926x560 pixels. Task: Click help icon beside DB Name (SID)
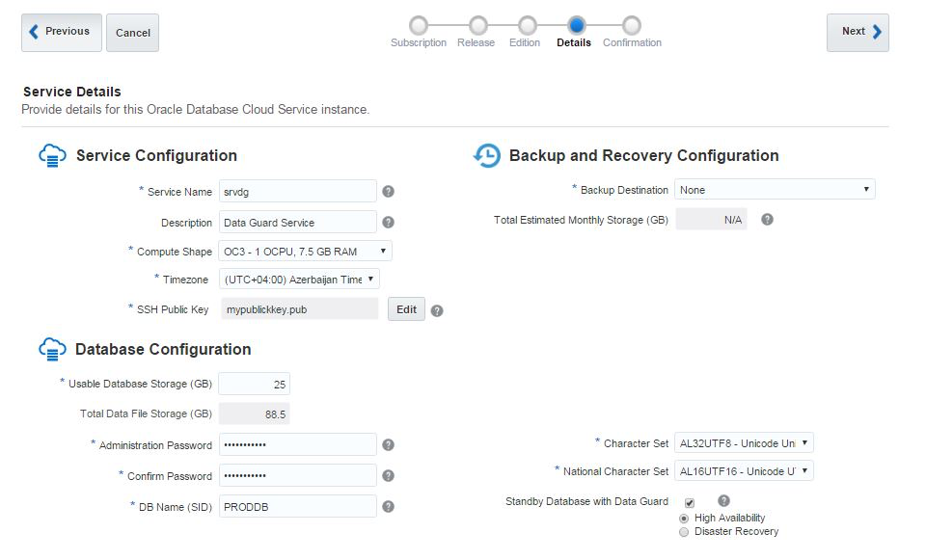tap(388, 507)
